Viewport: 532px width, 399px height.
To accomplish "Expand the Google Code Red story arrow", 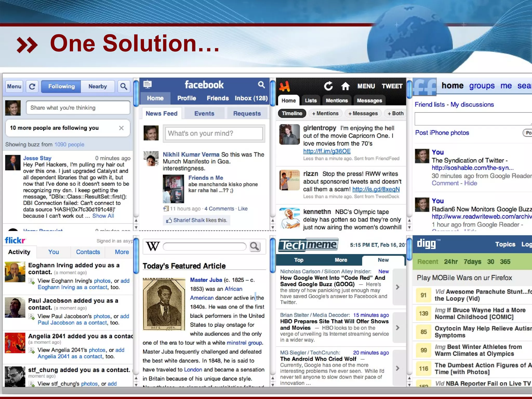I will pyautogui.click(x=397, y=287).
